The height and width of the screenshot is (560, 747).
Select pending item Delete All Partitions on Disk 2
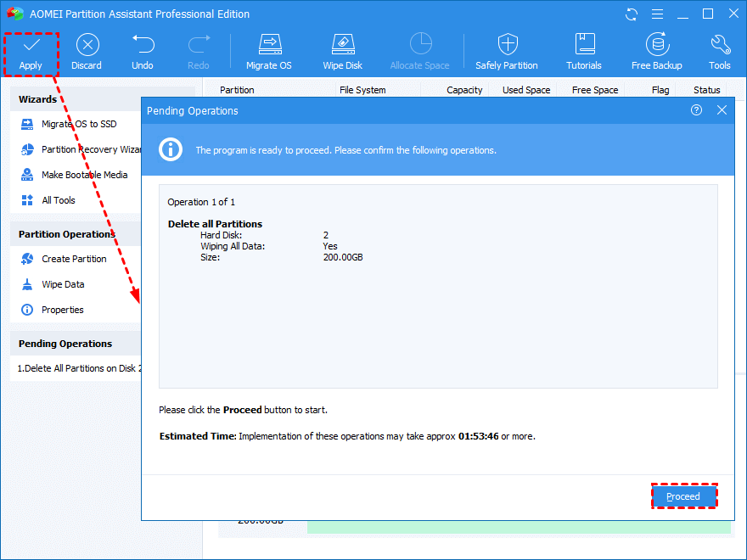79,368
